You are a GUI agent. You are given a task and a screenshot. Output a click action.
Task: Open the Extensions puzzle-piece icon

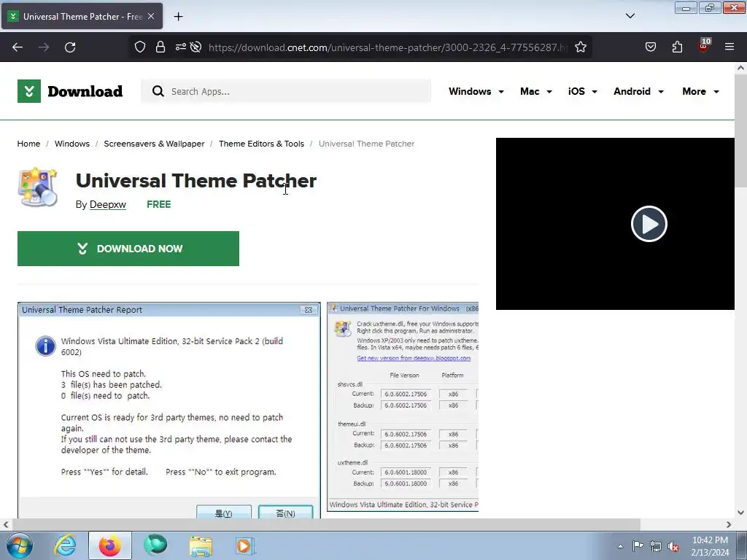tap(677, 47)
